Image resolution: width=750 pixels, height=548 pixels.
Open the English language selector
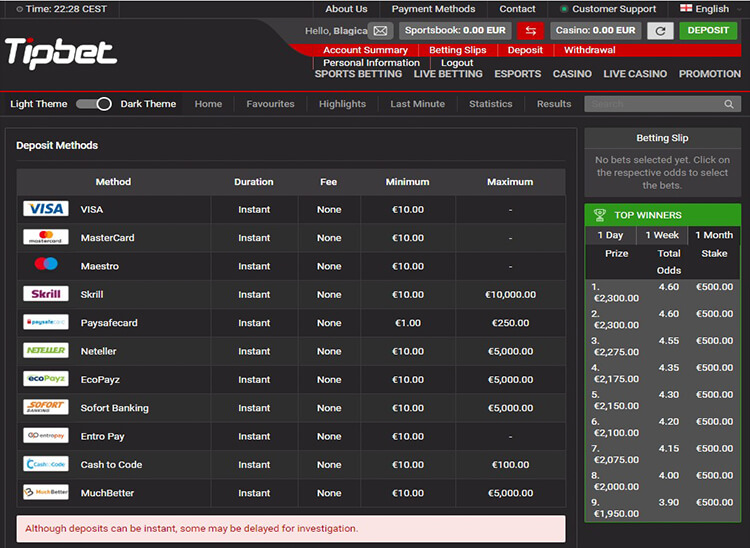point(704,9)
